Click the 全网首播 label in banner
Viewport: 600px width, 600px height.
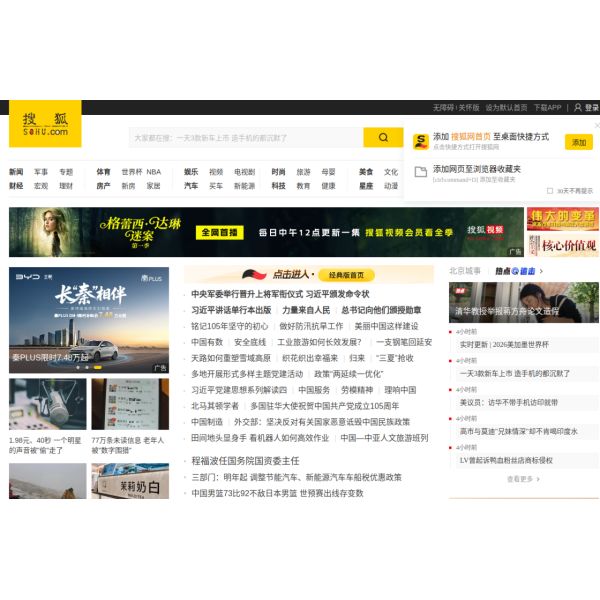coord(220,232)
